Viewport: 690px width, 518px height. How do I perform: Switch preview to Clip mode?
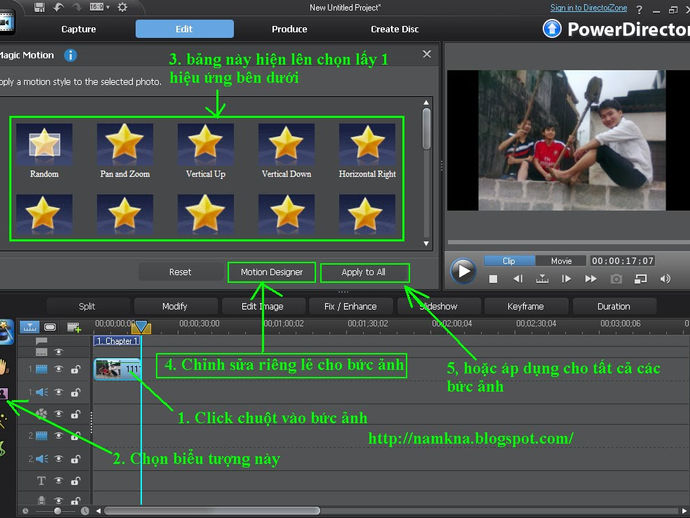click(509, 261)
